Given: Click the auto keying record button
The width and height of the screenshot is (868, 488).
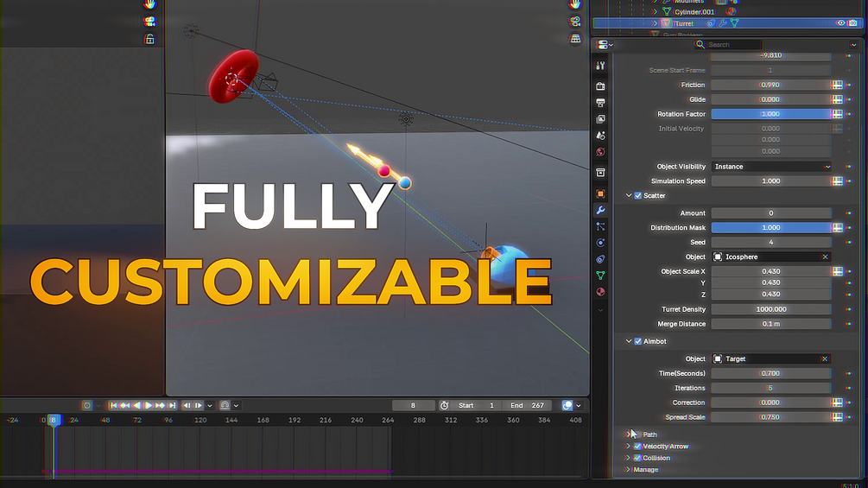Looking at the screenshot, I should click(x=87, y=406).
